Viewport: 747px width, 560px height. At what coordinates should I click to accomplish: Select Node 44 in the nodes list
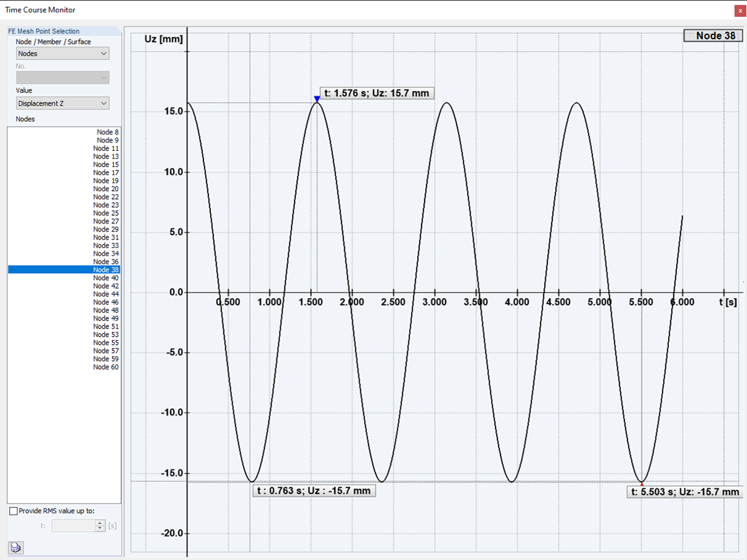point(63,294)
